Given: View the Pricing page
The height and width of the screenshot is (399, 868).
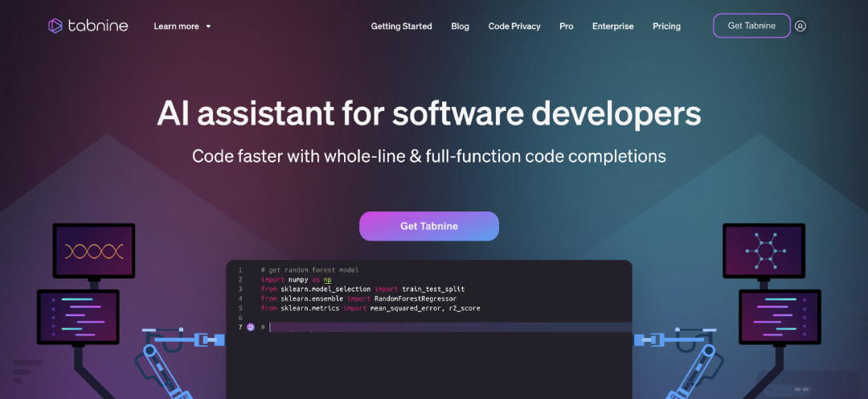Looking at the screenshot, I should click(x=666, y=27).
